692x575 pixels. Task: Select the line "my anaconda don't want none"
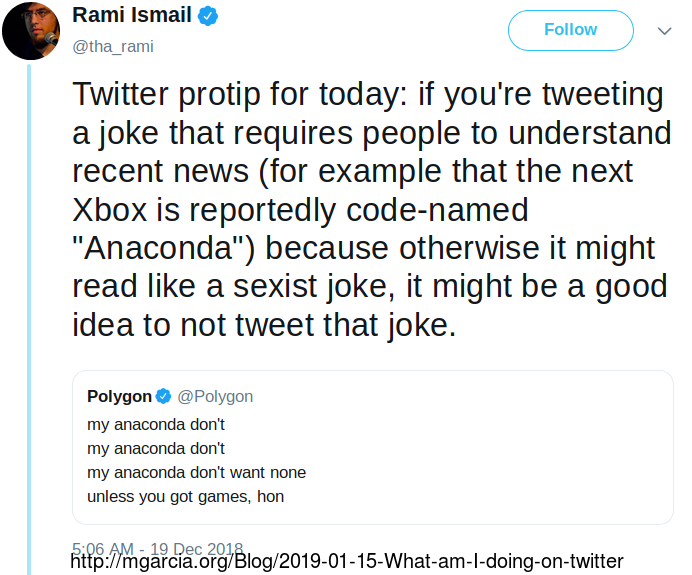click(x=196, y=473)
